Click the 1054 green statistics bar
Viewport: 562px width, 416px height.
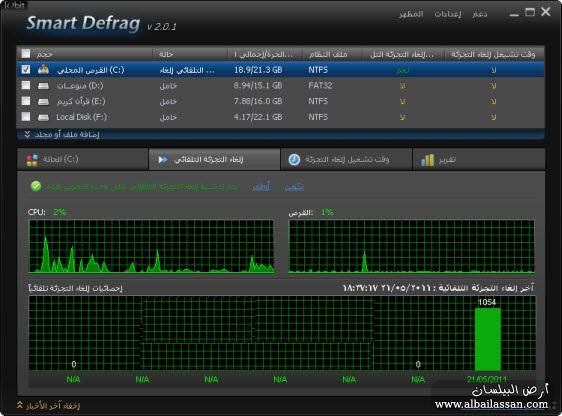(x=487, y=339)
